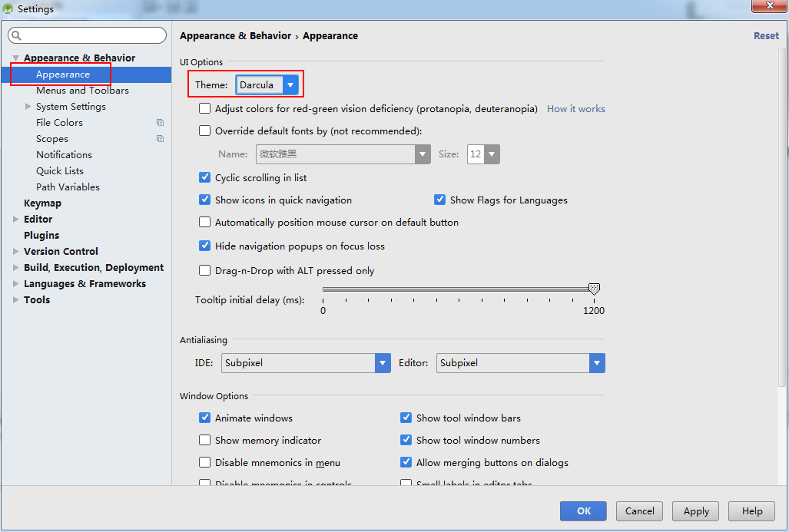Expand the System Settings node
Viewport: 789px width, 532px height.
point(28,107)
